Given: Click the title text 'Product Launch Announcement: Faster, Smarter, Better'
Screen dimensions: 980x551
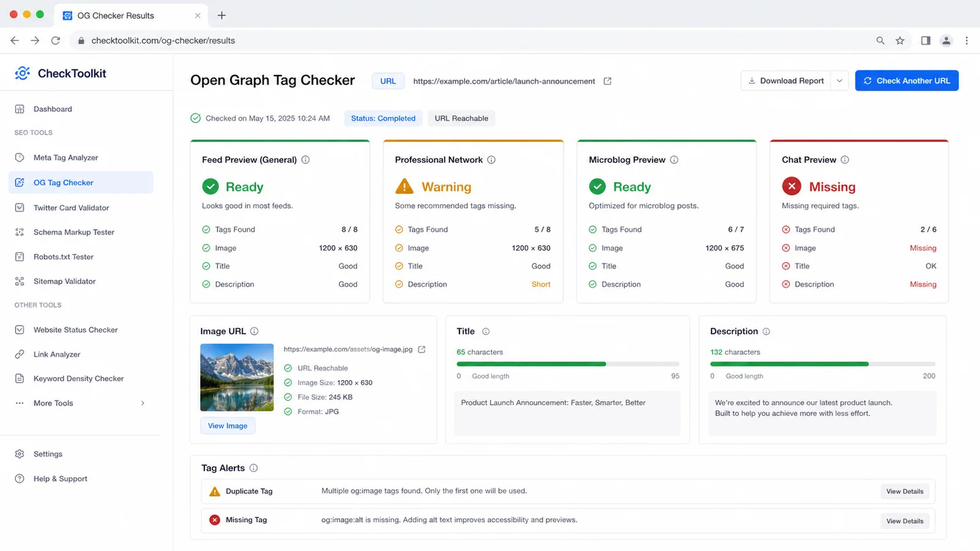Looking at the screenshot, I should (553, 403).
